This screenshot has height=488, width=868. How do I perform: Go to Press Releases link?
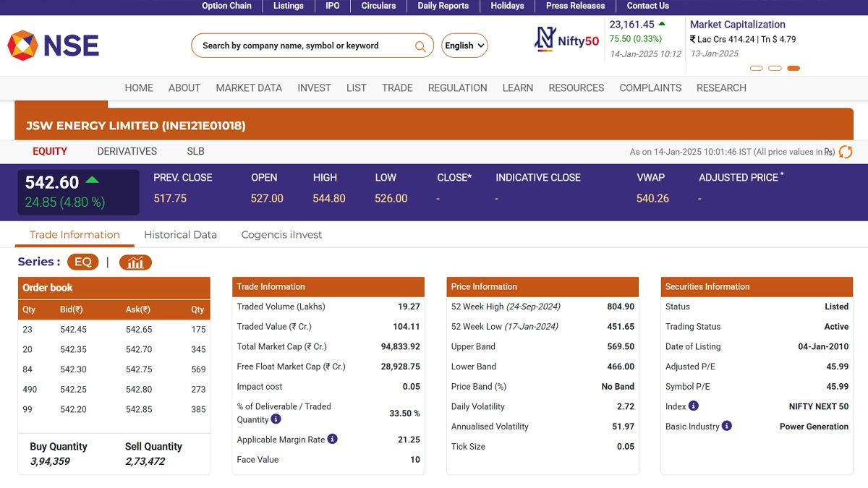point(575,6)
